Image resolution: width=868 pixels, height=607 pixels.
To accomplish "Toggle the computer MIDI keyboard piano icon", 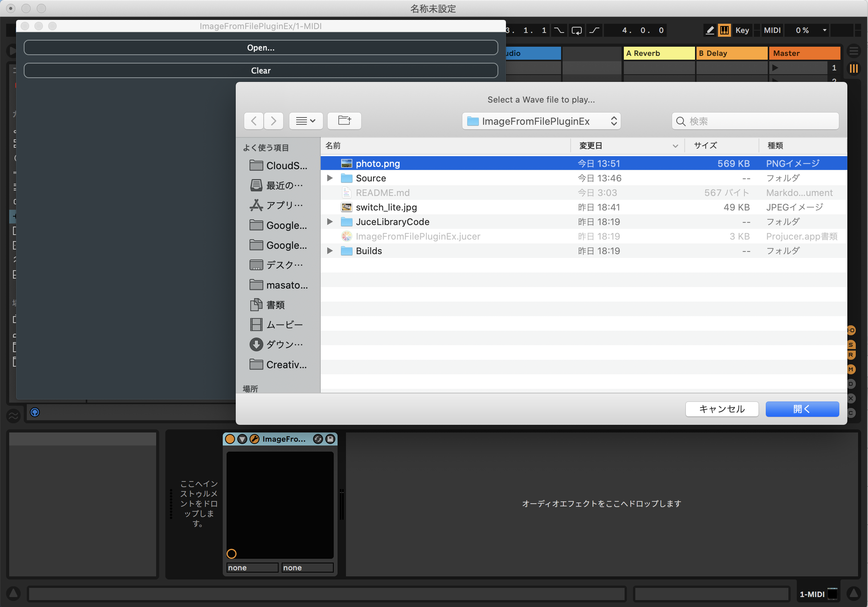I will (724, 30).
